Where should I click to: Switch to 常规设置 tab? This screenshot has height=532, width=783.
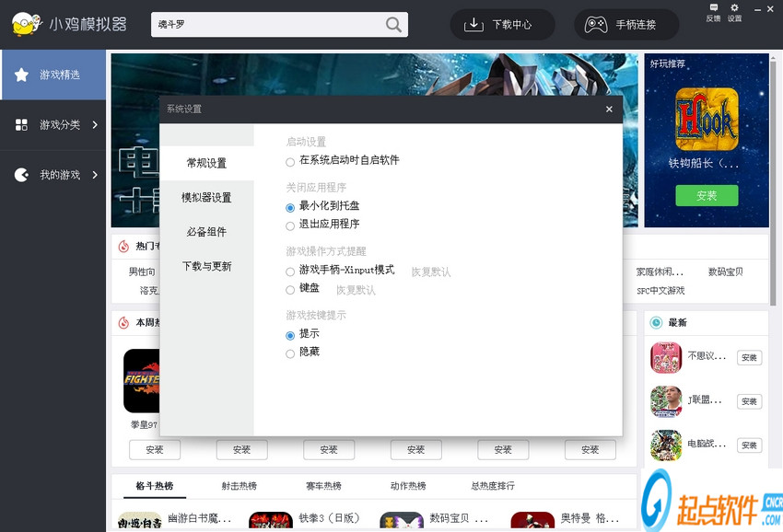[x=206, y=163]
